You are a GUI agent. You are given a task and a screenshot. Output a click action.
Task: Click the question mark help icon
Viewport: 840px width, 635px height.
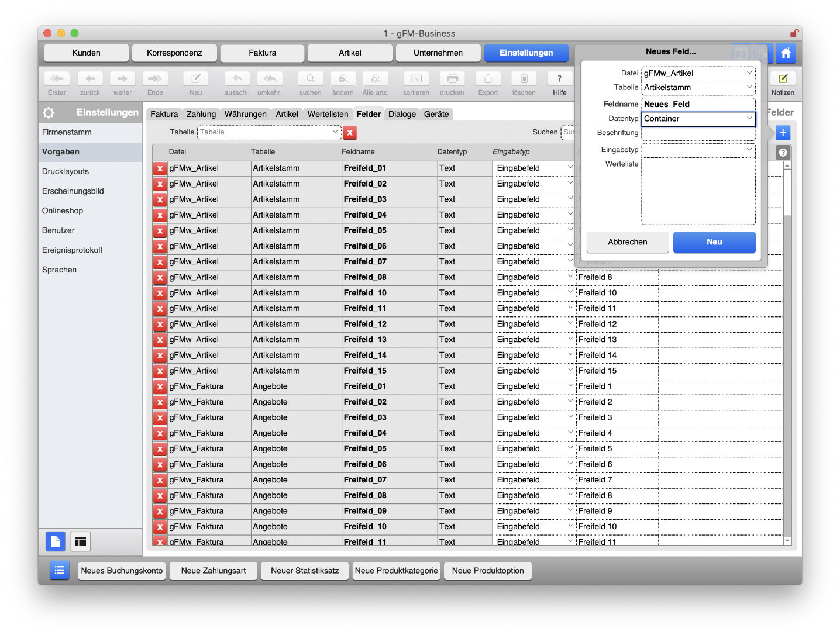click(783, 153)
